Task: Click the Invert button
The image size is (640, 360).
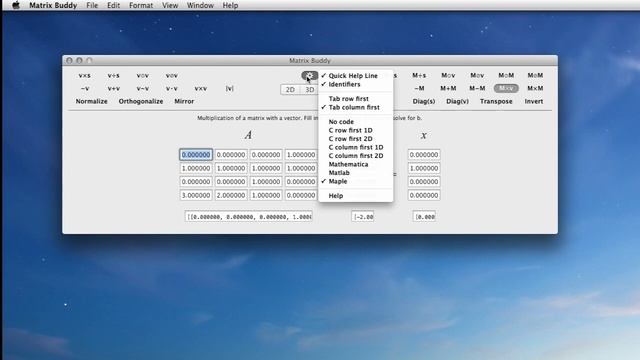Action: tap(534, 101)
